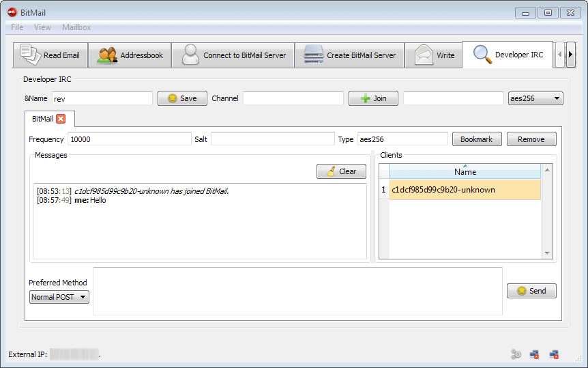The image size is (588, 368).
Task: Click the first disconnected network status icon
Action: 534,354
